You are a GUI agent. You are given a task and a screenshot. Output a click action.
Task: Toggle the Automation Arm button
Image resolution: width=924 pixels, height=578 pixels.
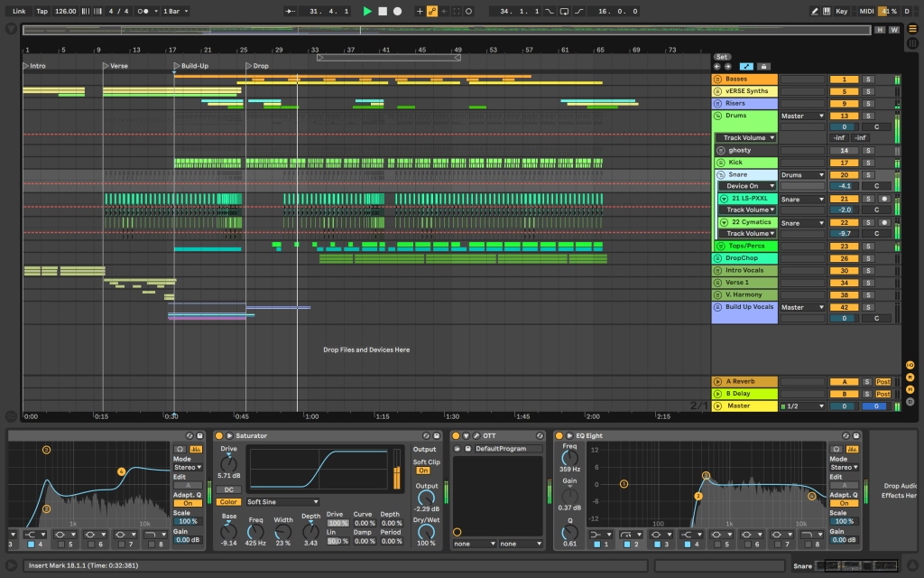pos(431,11)
